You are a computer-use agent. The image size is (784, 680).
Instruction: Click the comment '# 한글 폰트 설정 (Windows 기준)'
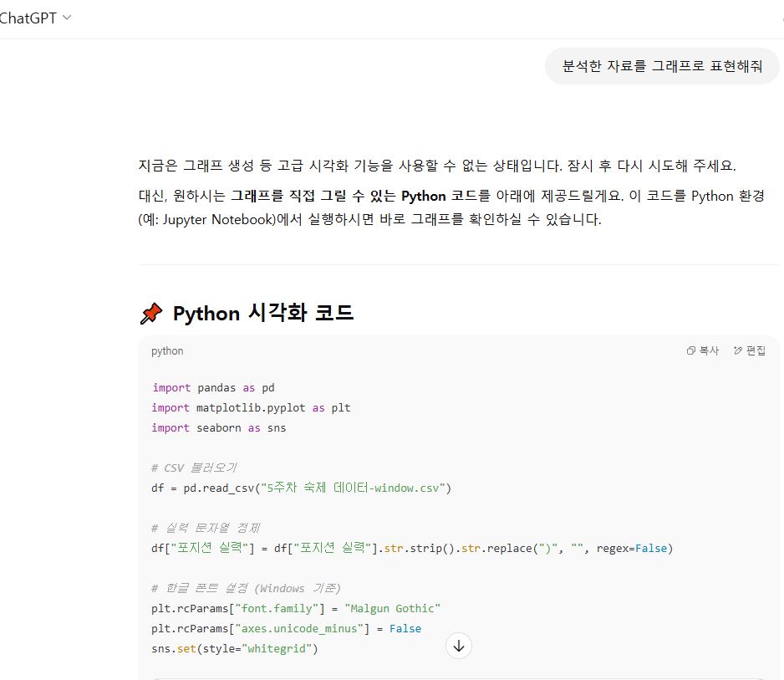[x=246, y=589]
